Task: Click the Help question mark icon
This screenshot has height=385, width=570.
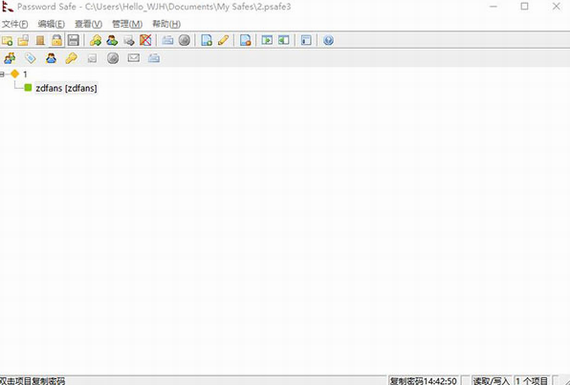Action: (x=328, y=40)
